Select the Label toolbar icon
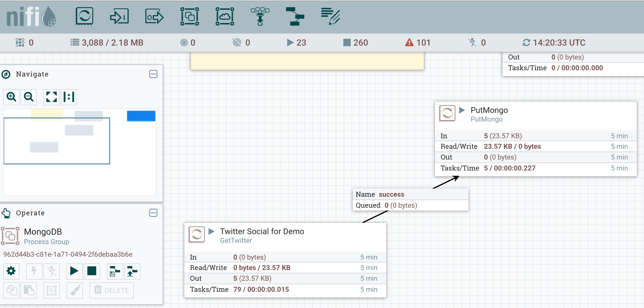Viewport: 644px width, 308px height. (330, 16)
